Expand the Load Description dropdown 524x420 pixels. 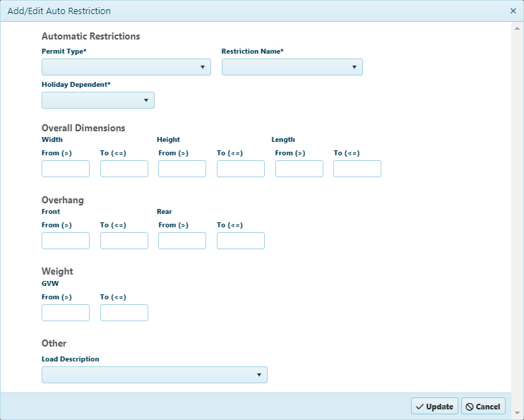155,375
